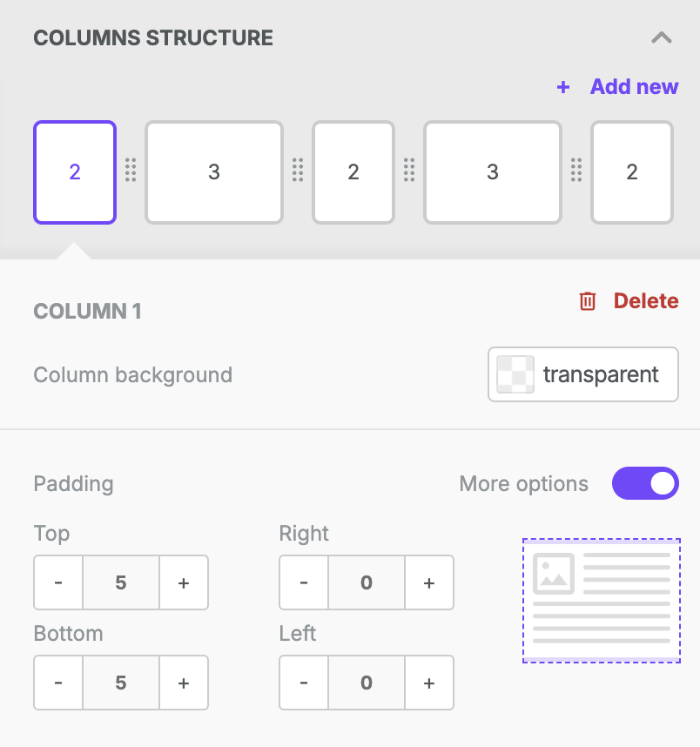
Task: Click the Add new column link
Action: point(634,87)
